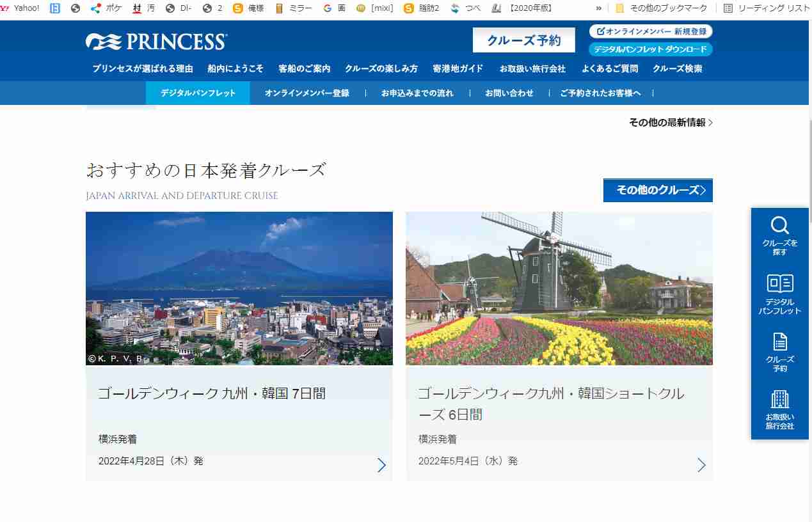Open the ポケ bookmark
812x522 pixels.
pos(106,8)
